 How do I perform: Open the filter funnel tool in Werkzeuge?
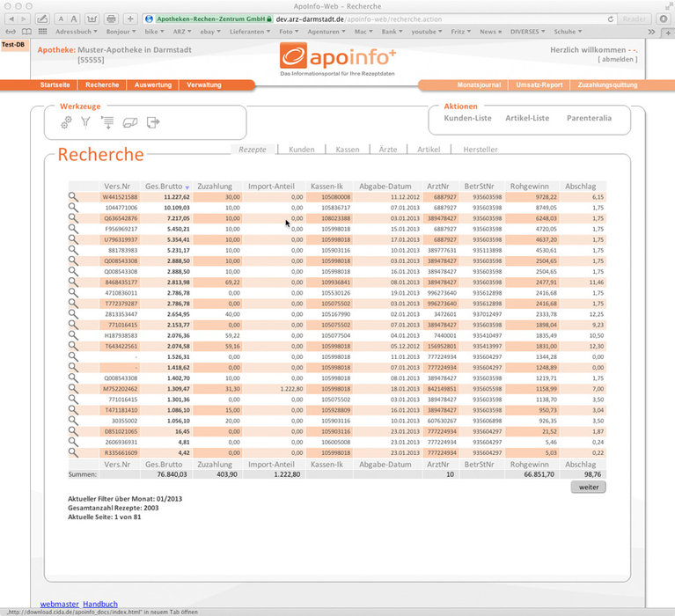tap(85, 122)
